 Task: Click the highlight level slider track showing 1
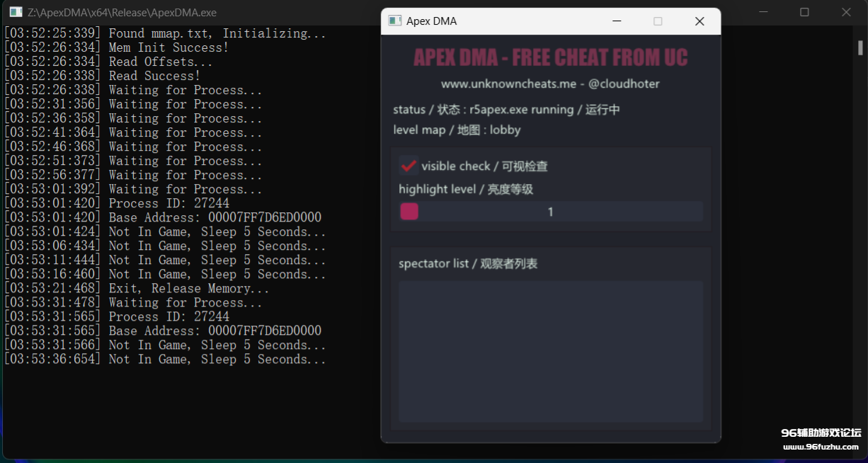click(551, 212)
